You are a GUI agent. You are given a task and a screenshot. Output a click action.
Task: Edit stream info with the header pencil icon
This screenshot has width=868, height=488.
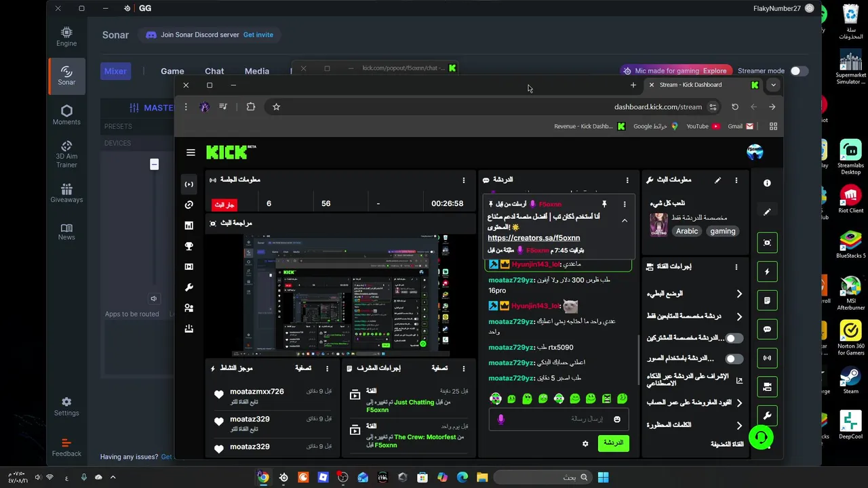tap(717, 180)
